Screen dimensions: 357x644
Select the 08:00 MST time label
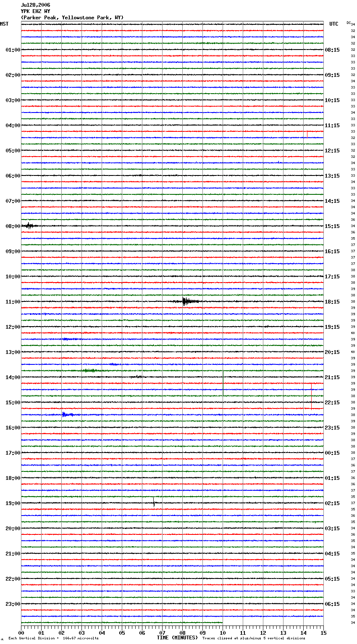click(x=13, y=226)
